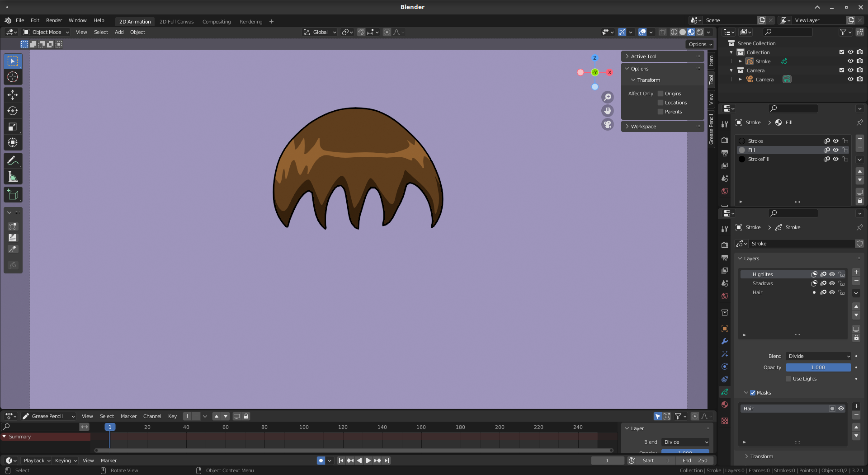Open the layer Blend mode Divide dropdown

tap(819, 356)
